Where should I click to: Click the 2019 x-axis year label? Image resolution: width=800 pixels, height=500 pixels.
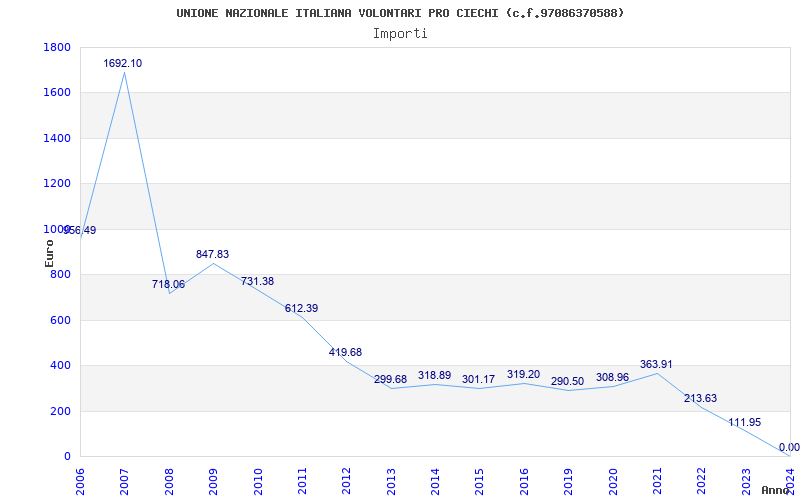point(568,481)
